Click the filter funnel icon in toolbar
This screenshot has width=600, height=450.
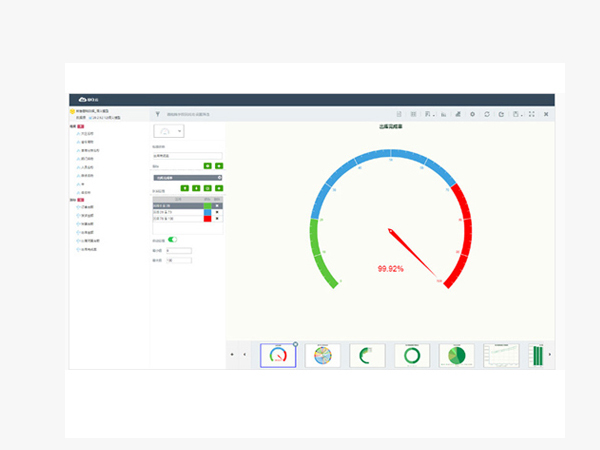[x=157, y=114]
